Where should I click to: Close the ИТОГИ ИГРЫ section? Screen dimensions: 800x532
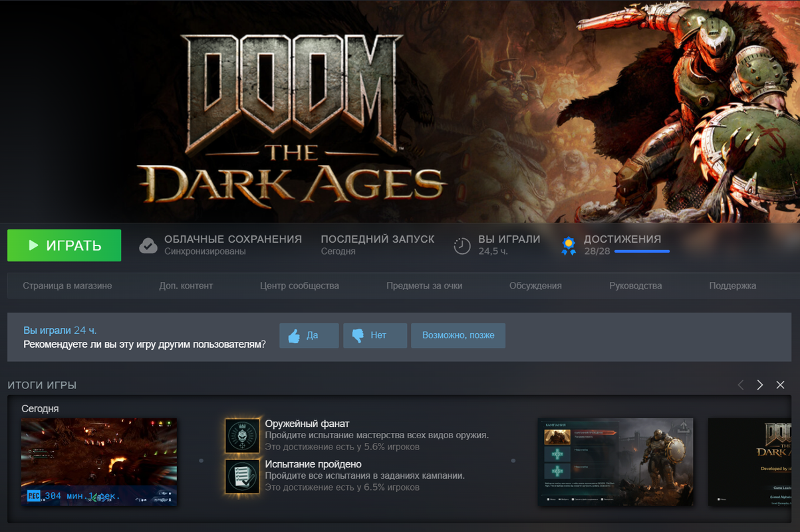[781, 385]
